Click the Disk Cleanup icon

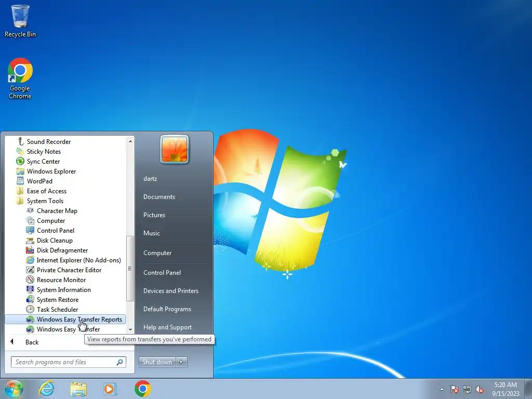pos(30,240)
